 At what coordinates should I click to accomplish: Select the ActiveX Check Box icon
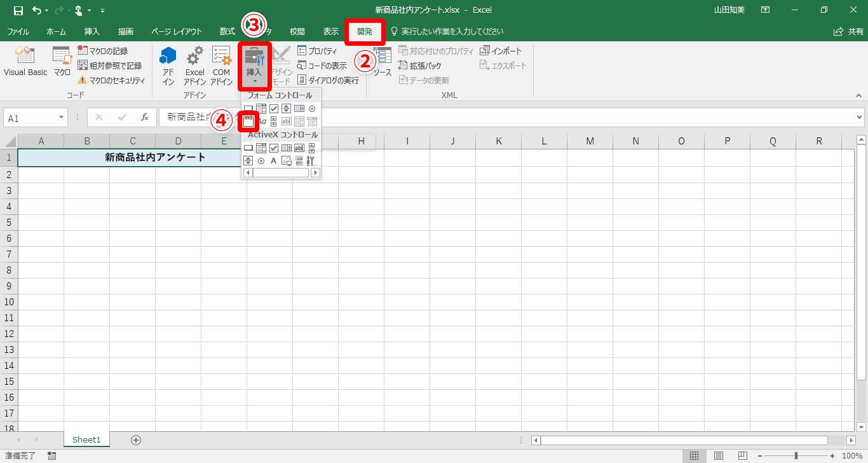pyautogui.click(x=274, y=148)
